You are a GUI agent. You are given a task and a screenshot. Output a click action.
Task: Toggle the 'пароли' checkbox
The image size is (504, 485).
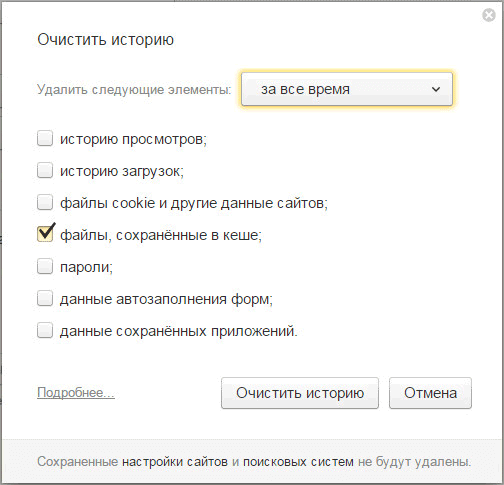click(x=45, y=266)
